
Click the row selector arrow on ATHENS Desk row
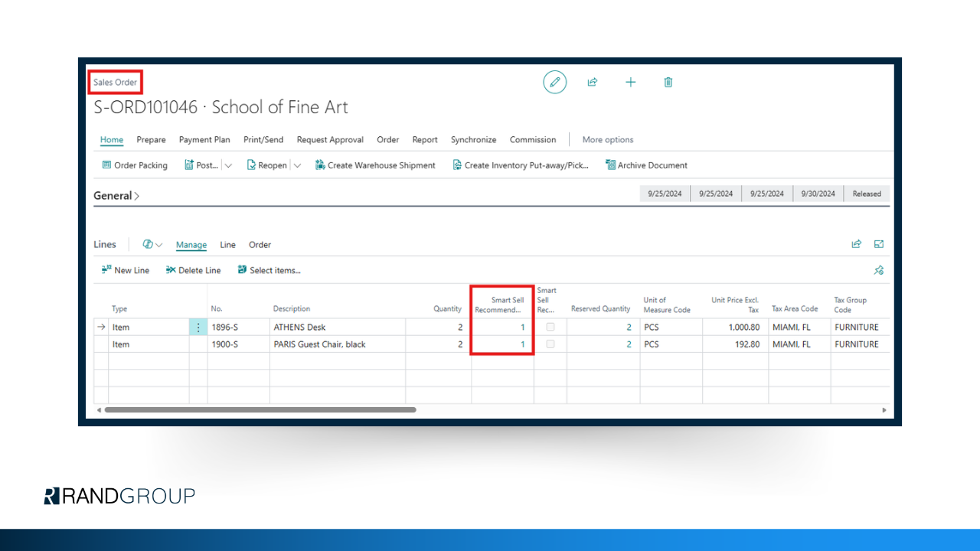coord(100,328)
